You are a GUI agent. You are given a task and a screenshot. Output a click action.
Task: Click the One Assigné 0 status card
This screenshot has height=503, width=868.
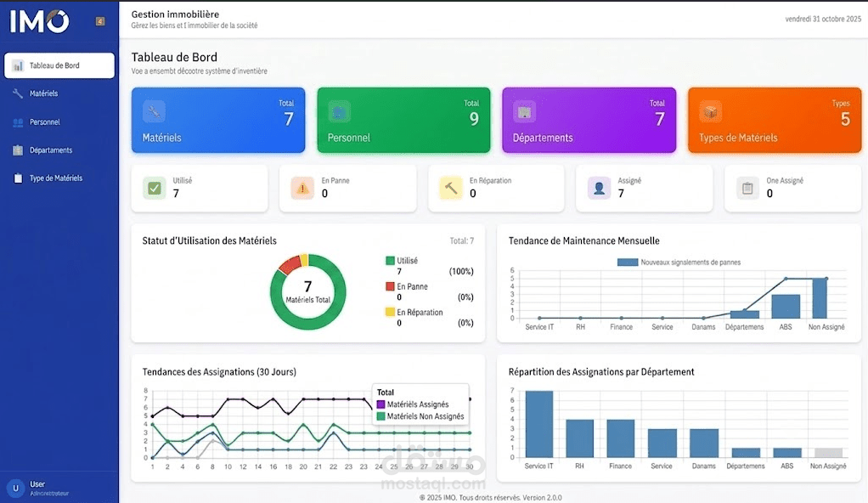[x=792, y=189]
